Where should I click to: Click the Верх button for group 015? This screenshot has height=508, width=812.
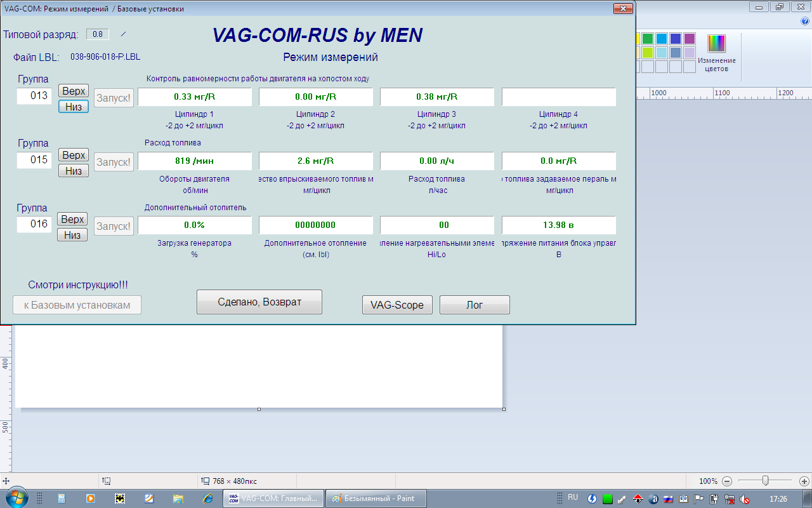point(74,155)
